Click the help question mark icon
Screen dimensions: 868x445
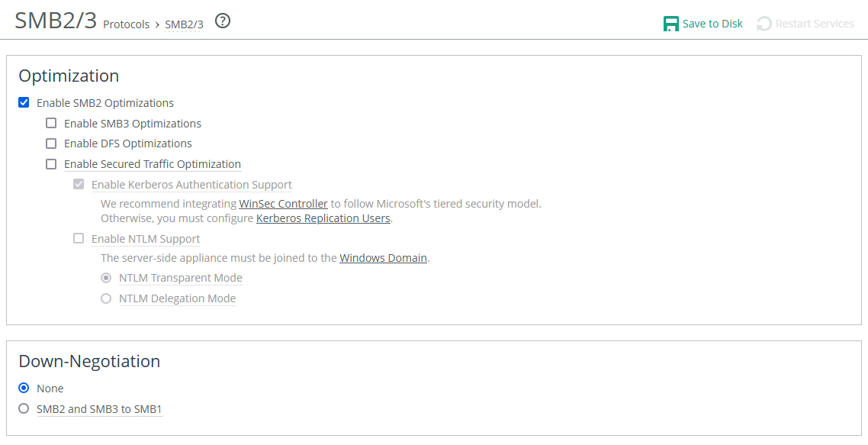(223, 21)
